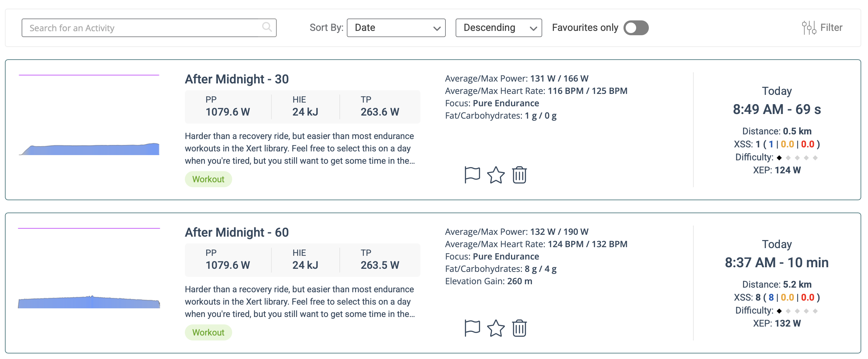Open the After Midnight - 60 title
The image size is (868, 359).
236,232
